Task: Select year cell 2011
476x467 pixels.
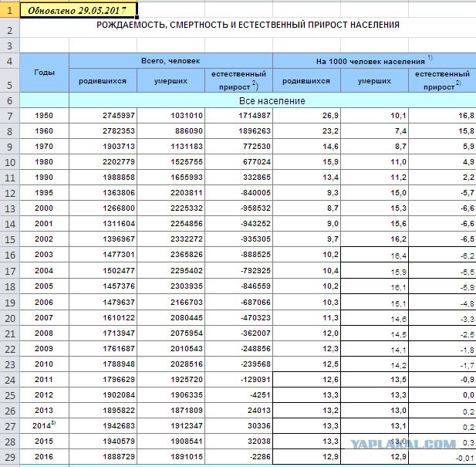Action: [44, 380]
